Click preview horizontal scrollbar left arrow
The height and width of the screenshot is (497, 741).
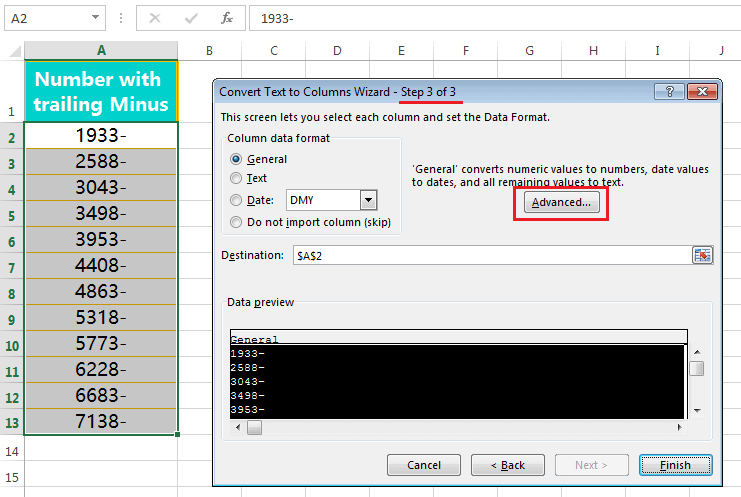(238, 427)
